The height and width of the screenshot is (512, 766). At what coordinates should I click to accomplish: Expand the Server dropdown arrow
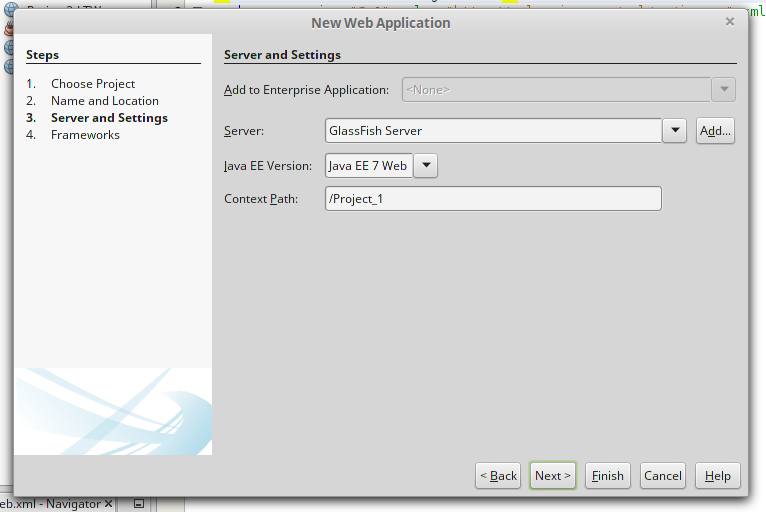pyautogui.click(x=674, y=131)
